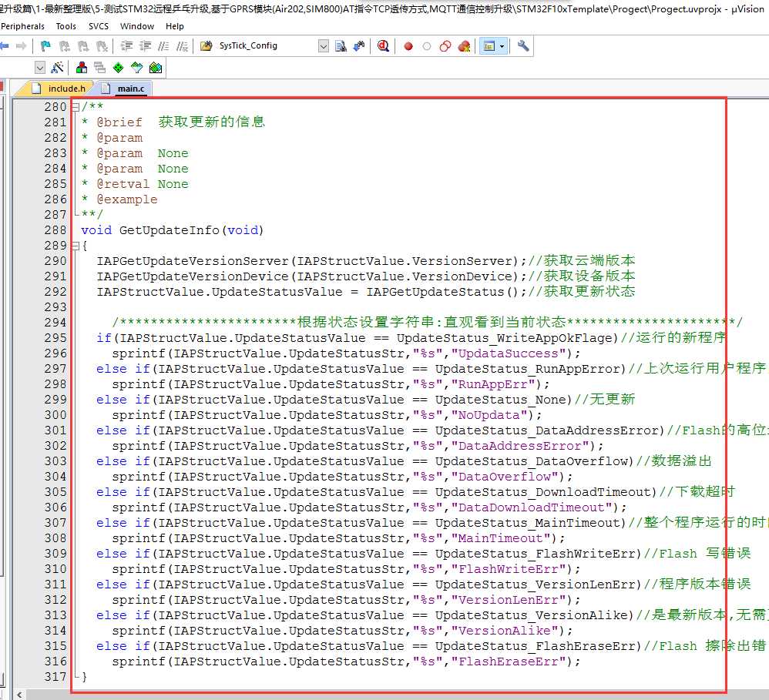Click the horizontal scrollbar left arrow
Image resolution: width=769 pixels, height=700 pixels.
point(19,695)
